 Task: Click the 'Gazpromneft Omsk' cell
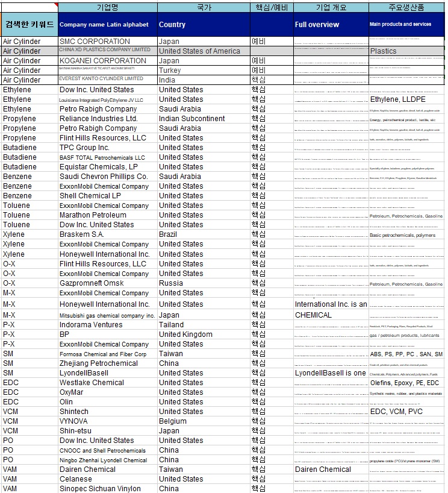click(108, 283)
